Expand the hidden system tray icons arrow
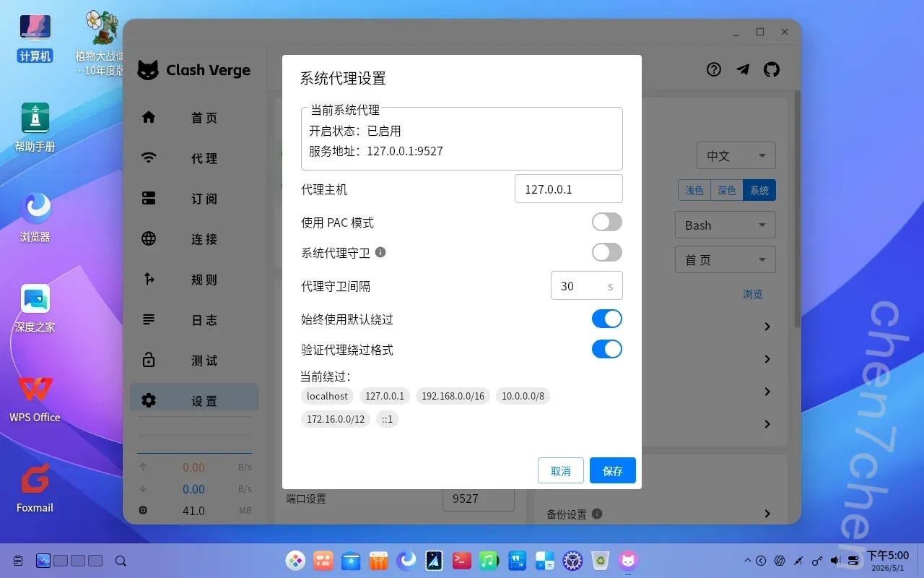The height and width of the screenshot is (578, 924). coord(747,560)
